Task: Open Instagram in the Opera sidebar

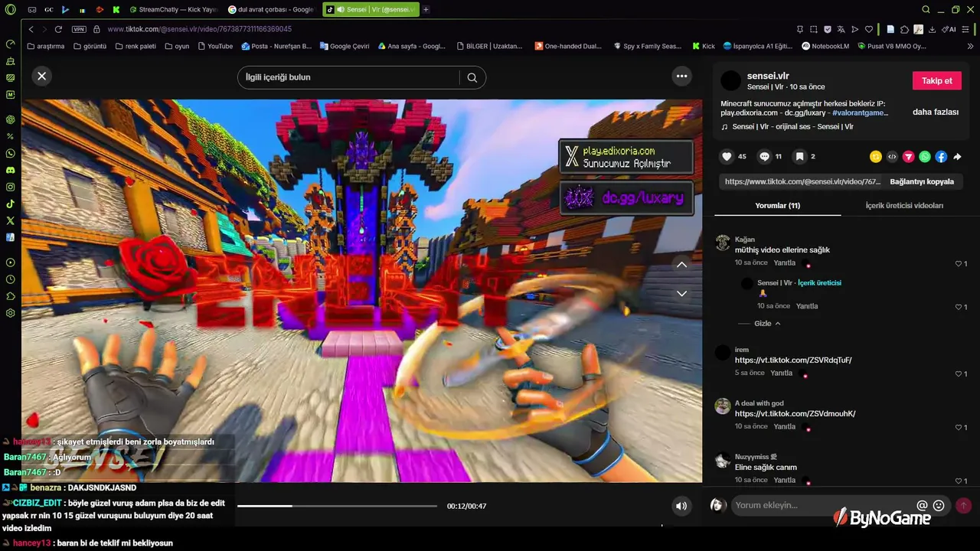Action: [11, 187]
